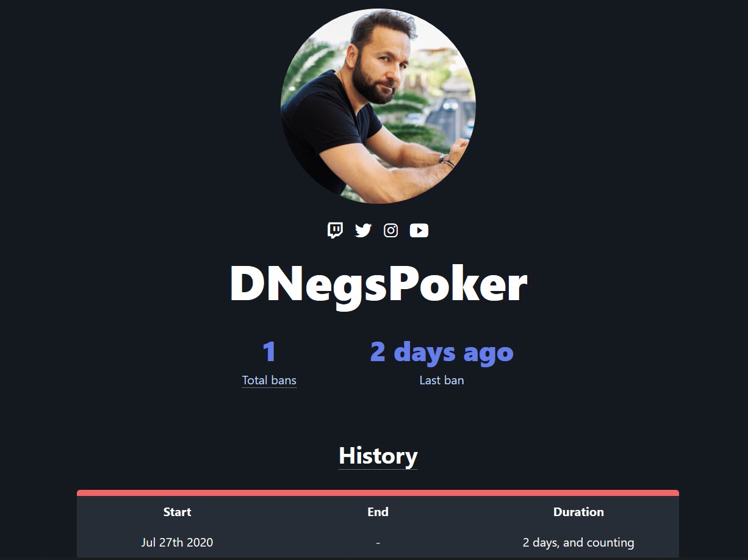The image size is (748, 560).
Task: Open the Twitter bird icon link
Action: (363, 230)
